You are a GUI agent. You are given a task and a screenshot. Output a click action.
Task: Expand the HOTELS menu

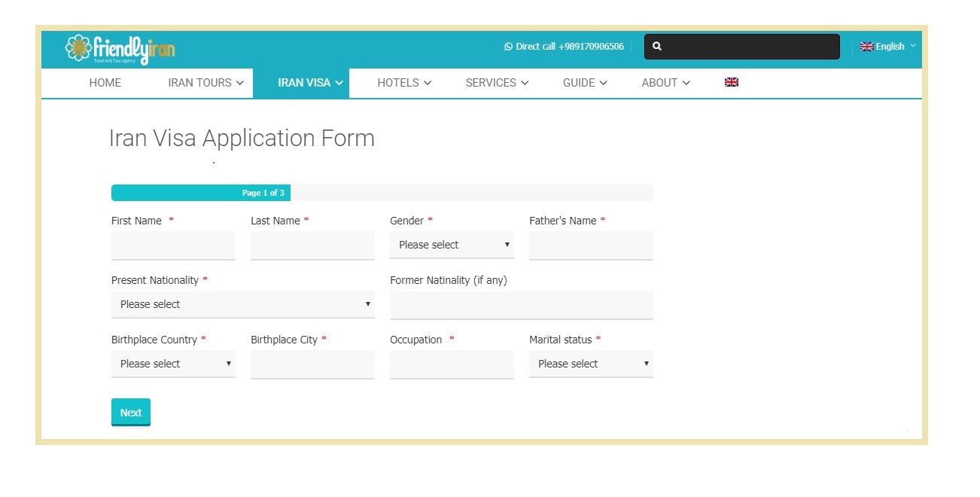404,83
